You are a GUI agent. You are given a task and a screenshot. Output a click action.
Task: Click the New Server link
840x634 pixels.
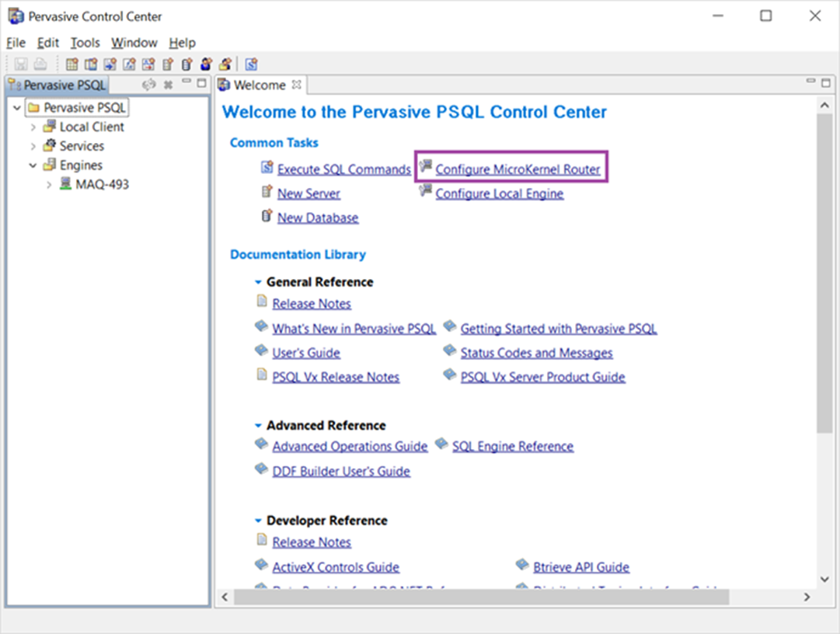(308, 193)
